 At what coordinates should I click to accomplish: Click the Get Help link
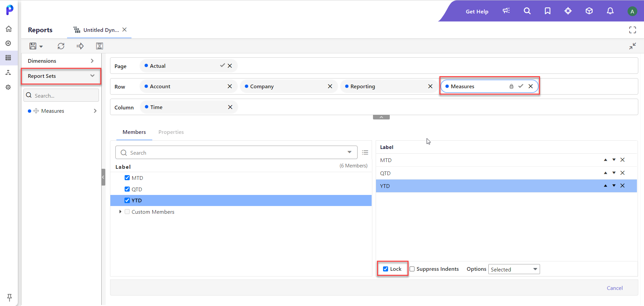477,11
